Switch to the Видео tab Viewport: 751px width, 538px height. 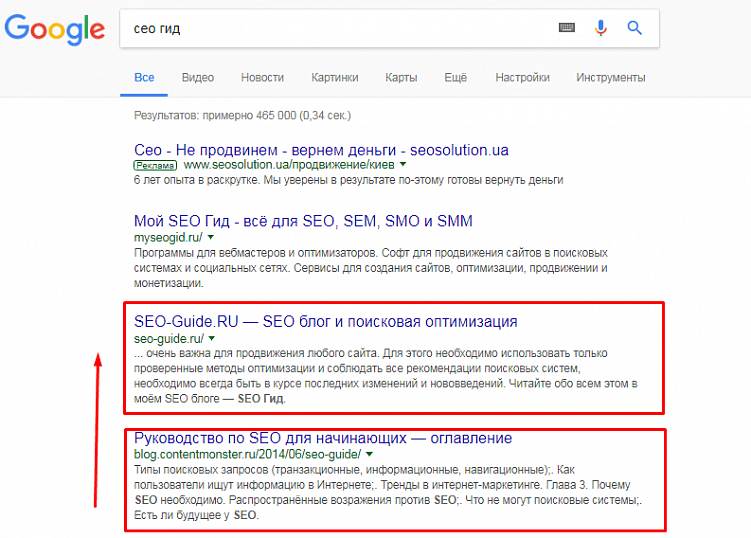coord(198,77)
